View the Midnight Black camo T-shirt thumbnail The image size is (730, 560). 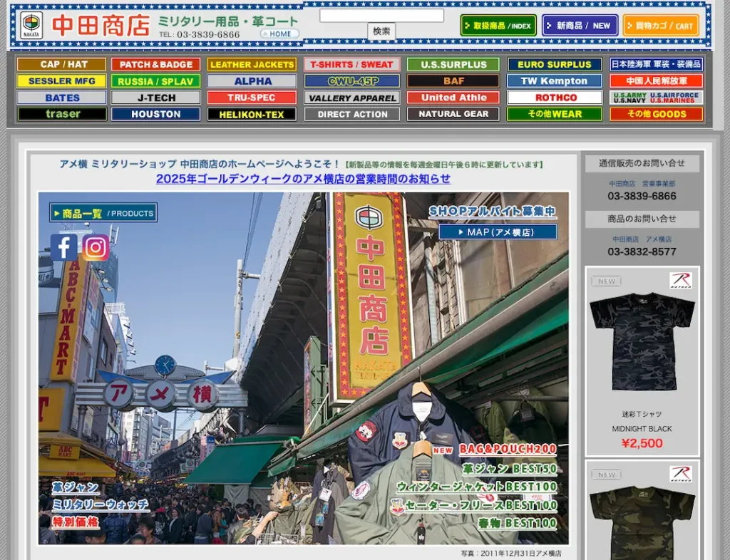(642, 341)
